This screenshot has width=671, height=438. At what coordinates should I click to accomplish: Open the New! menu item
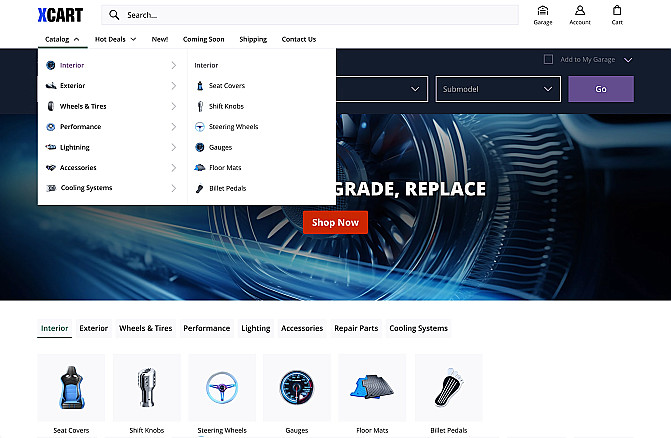[x=160, y=39]
